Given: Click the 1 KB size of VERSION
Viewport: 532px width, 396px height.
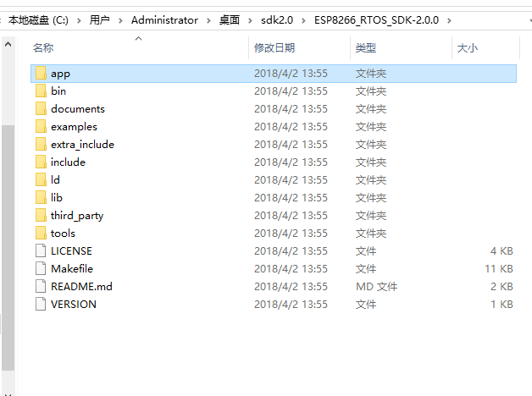Looking at the screenshot, I should tap(502, 305).
